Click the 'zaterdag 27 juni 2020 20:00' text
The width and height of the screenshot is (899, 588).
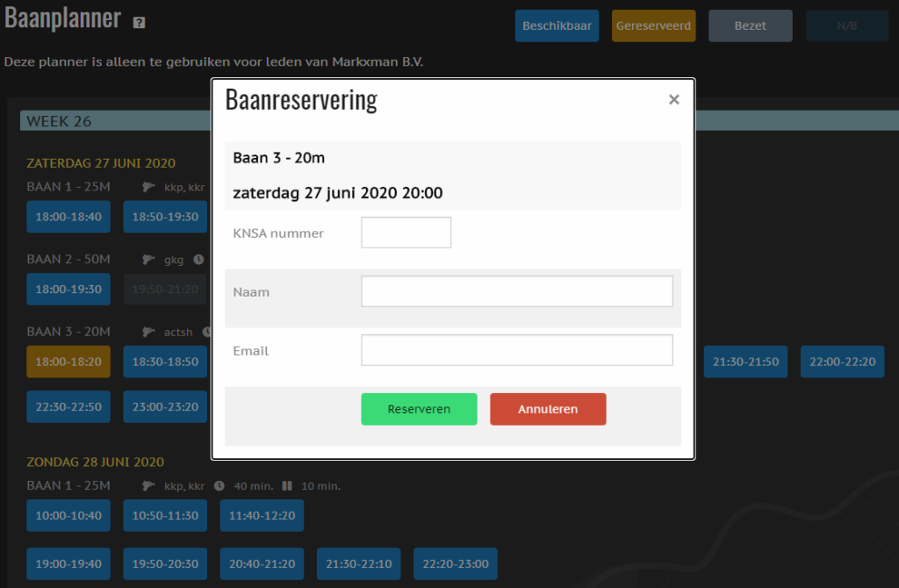tap(338, 192)
